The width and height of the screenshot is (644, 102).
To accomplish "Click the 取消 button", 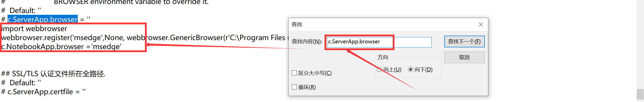I will pos(464,57).
